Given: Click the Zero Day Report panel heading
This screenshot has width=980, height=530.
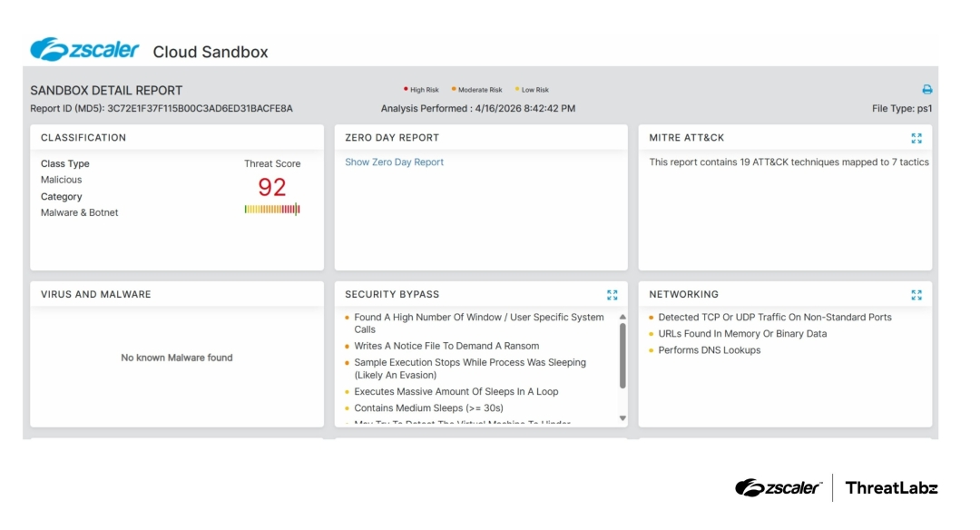Looking at the screenshot, I should pos(392,138).
